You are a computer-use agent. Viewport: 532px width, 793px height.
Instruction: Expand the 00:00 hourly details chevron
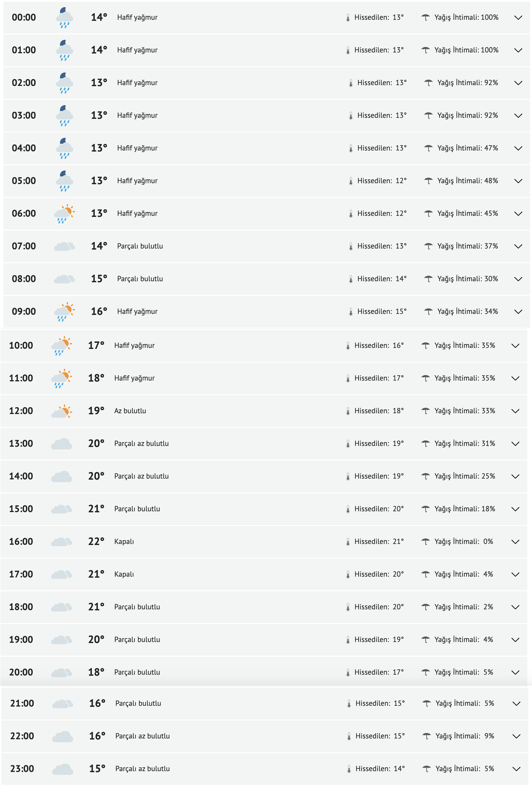coord(518,18)
